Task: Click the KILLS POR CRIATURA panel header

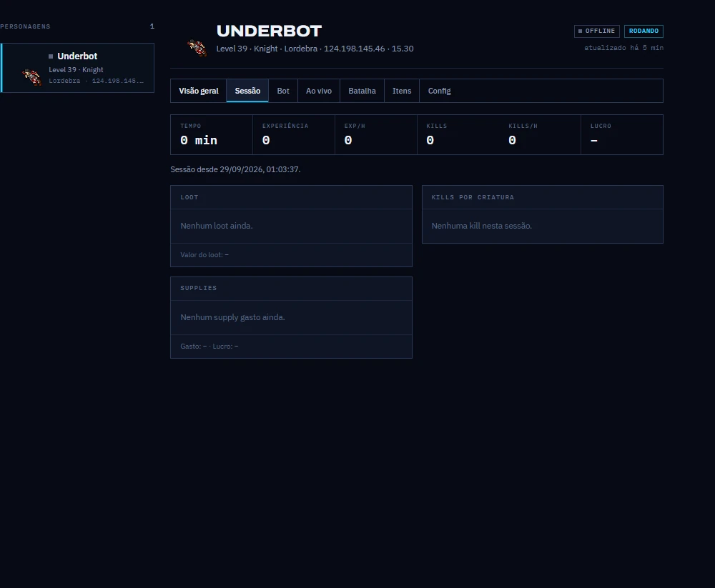Action: [543, 197]
